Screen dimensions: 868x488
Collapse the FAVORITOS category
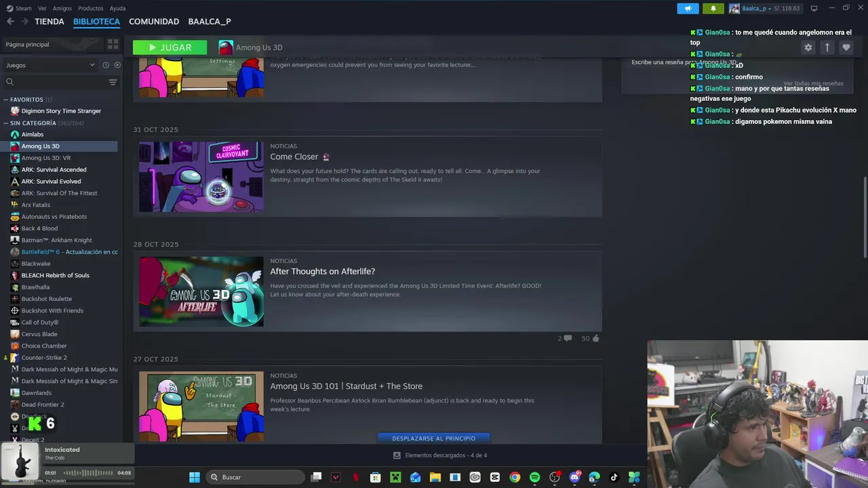[26, 100]
